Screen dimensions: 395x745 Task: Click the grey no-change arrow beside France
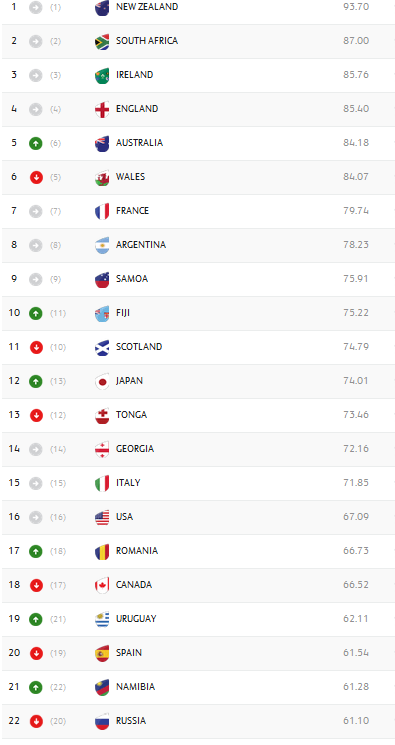coord(36,211)
